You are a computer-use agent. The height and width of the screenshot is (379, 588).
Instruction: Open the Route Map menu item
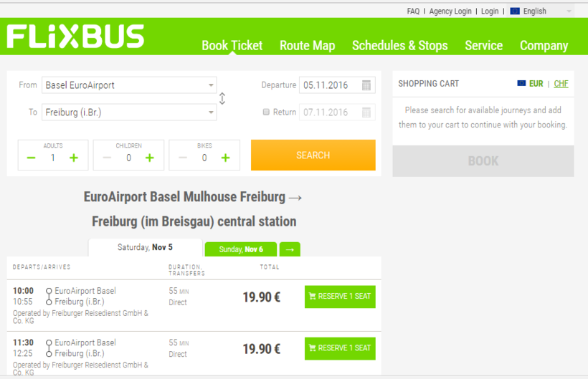click(307, 45)
